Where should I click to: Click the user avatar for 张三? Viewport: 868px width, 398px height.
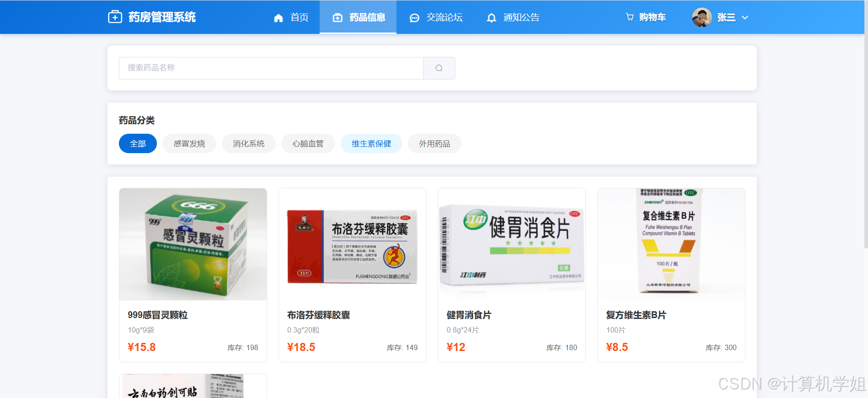702,17
